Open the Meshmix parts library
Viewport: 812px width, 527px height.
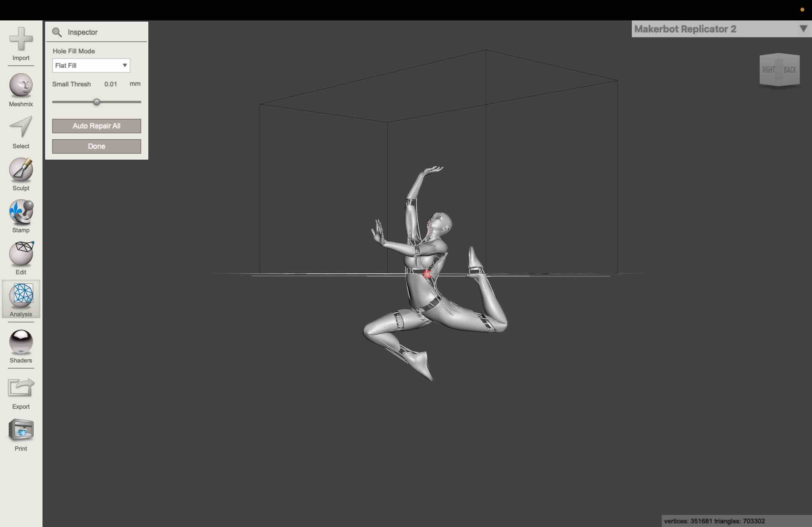[x=21, y=85]
